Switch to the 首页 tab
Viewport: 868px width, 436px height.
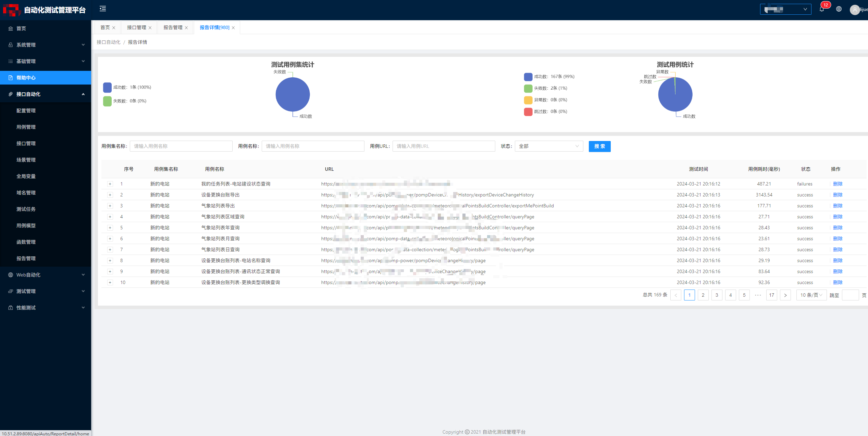tap(105, 27)
